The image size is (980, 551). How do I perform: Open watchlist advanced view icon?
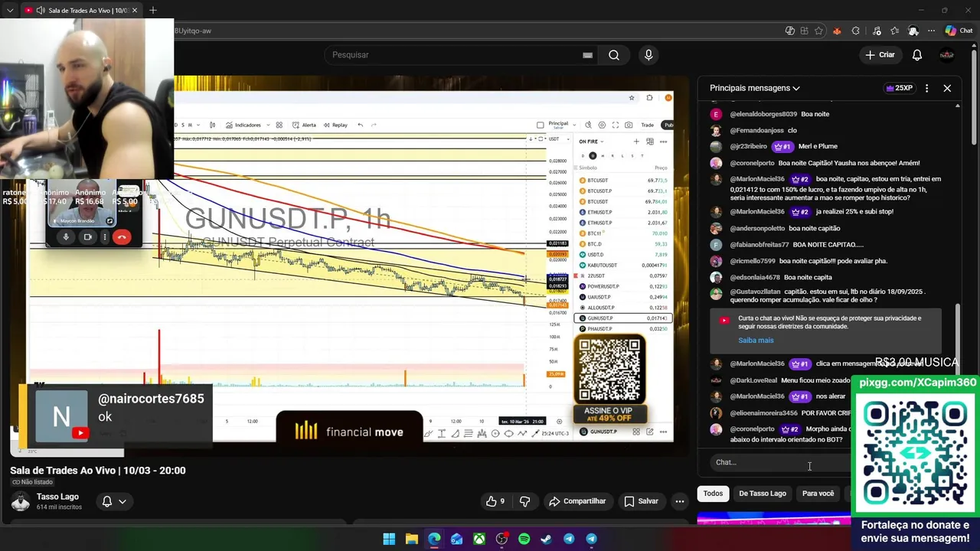point(650,142)
